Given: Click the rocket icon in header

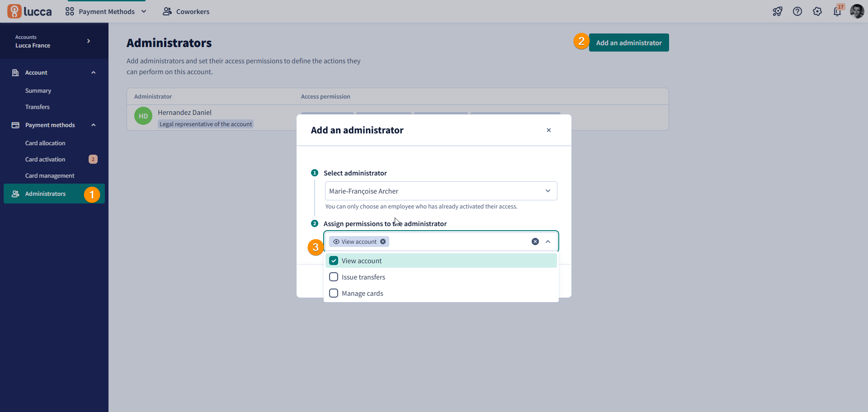Looking at the screenshot, I should [x=778, y=11].
